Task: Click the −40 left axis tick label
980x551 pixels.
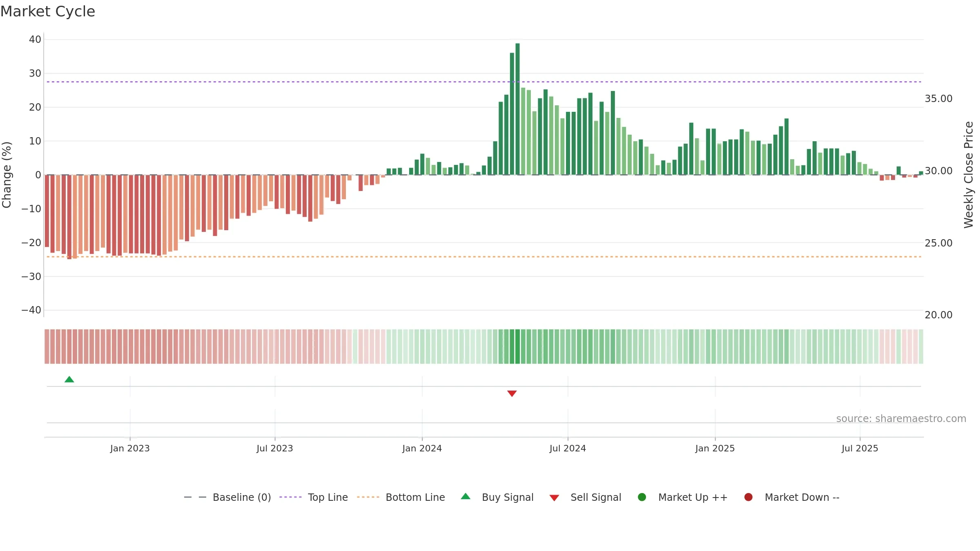Action: (31, 310)
